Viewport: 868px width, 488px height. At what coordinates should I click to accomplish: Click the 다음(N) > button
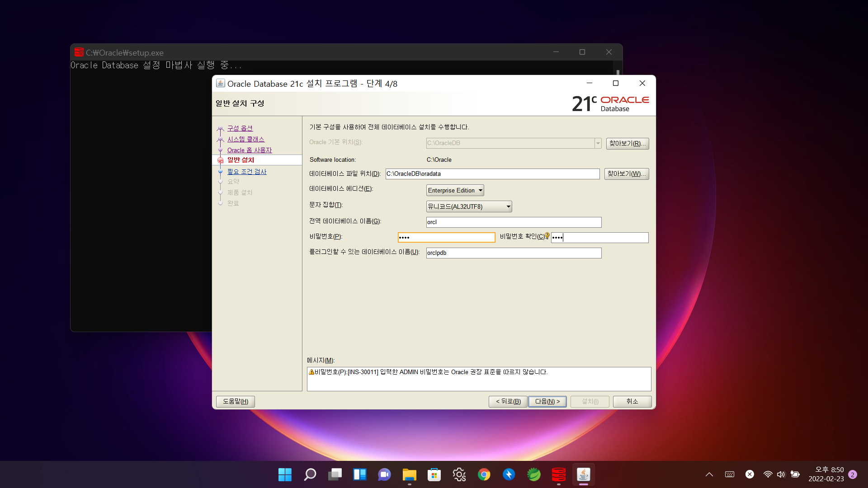point(547,401)
